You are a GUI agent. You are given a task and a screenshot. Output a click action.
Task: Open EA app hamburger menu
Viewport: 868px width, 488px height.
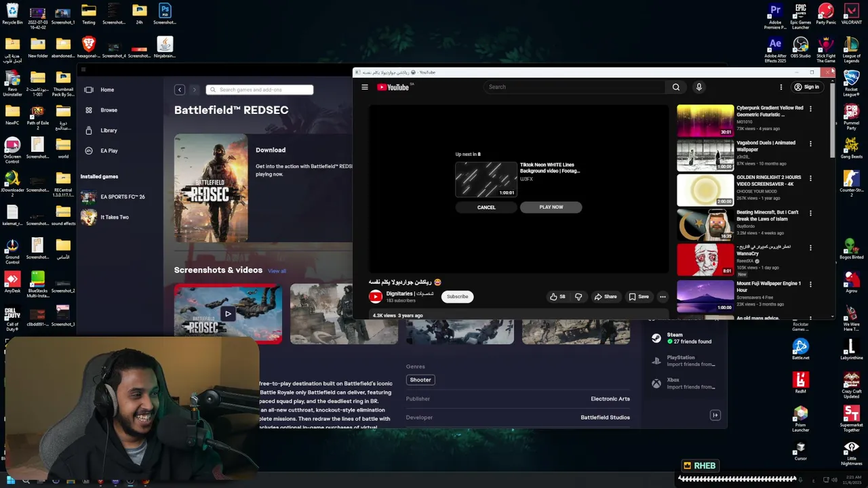point(83,69)
